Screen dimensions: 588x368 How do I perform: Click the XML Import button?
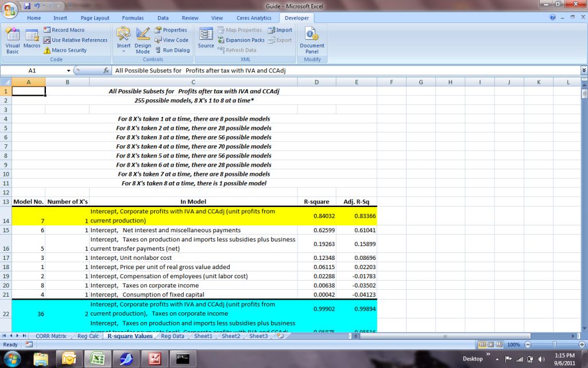pyautogui.click(x=280, y=30)
